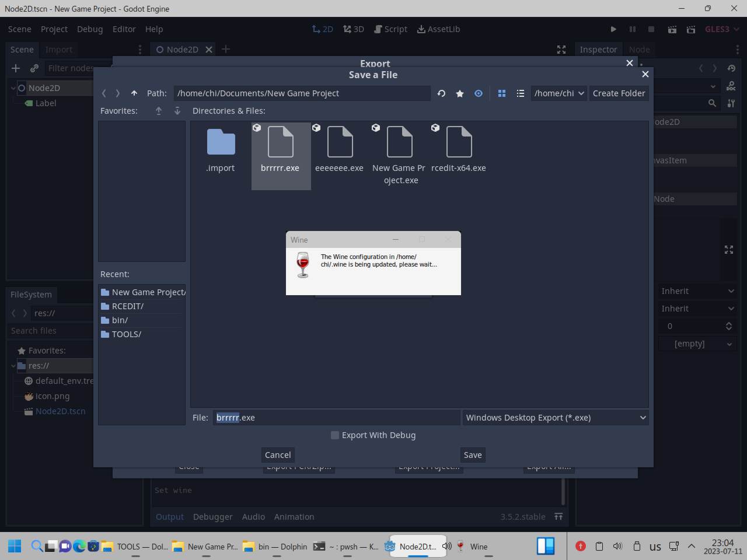Click the File name input field
The height and width of the screenshot is (560, 747).
[336, 418]
